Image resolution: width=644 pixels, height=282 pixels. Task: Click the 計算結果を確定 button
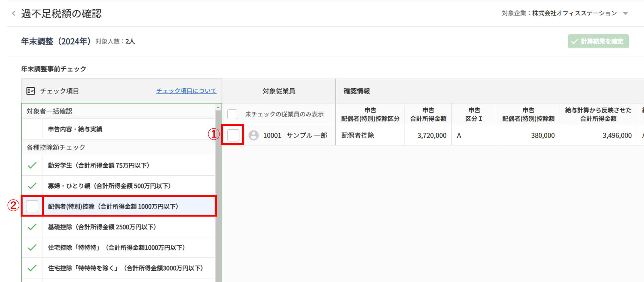pyautogui.click(x=598, y=41)
